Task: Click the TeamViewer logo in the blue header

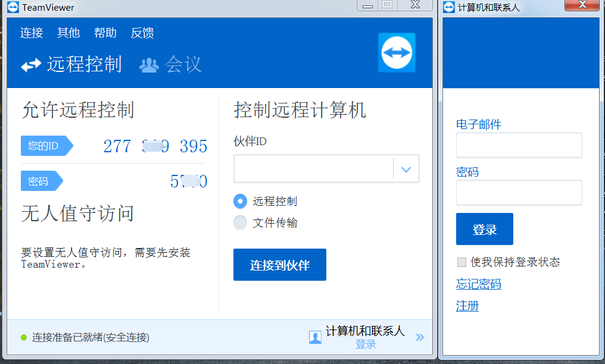Action: [x=397, y=52]
